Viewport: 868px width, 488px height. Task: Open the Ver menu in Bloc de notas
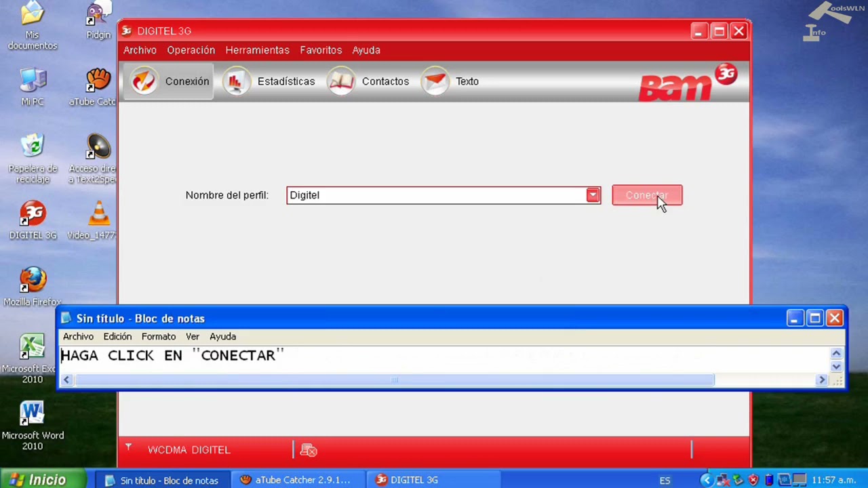tap(193, 336)
